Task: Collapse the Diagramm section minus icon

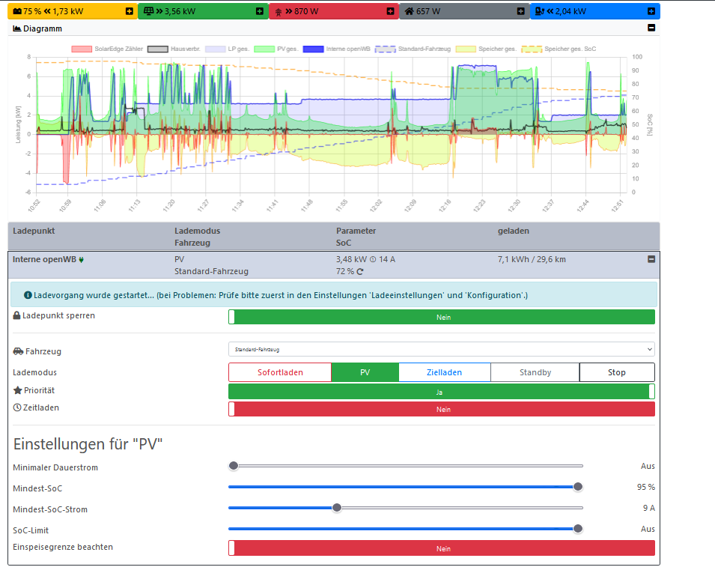Action: [x=651, y=28]
